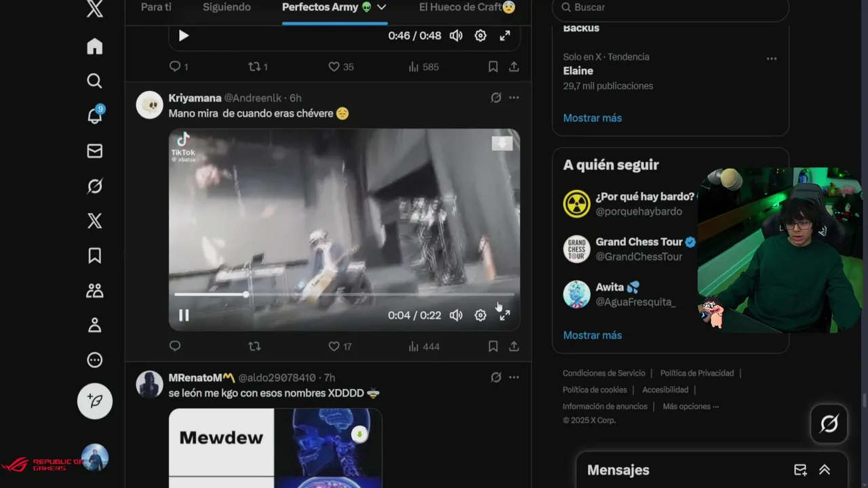Like Kriyamana's post with 17 likes

340,346
